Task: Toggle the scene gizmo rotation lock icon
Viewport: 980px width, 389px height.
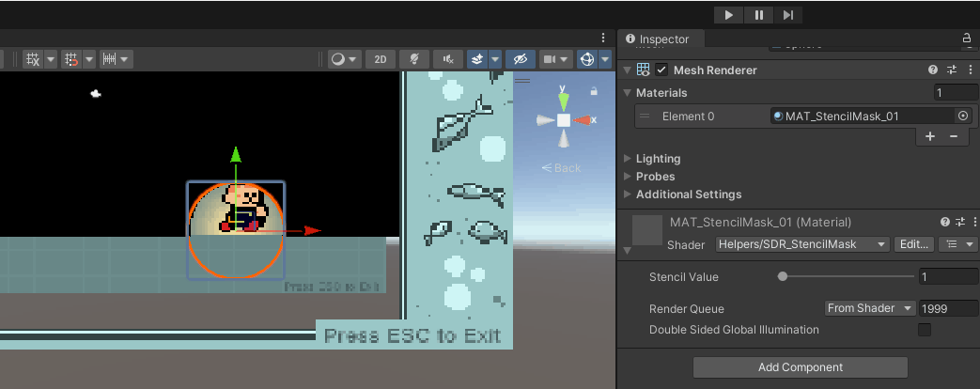Action: [594, 91]
